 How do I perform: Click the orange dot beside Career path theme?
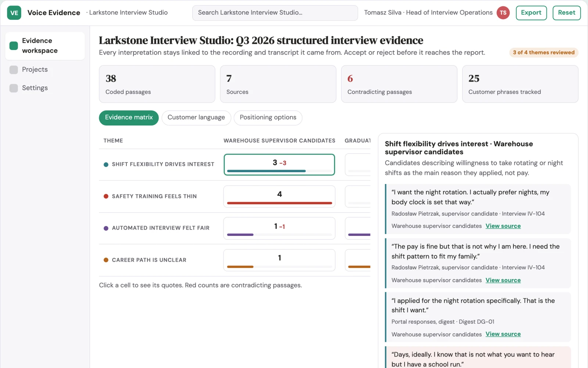[x=106, y=260]
